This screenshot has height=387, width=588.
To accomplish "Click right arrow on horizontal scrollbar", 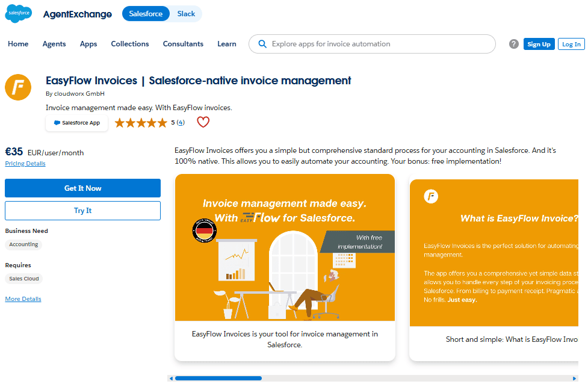I will pyautogui.click(x=574, y=379).
